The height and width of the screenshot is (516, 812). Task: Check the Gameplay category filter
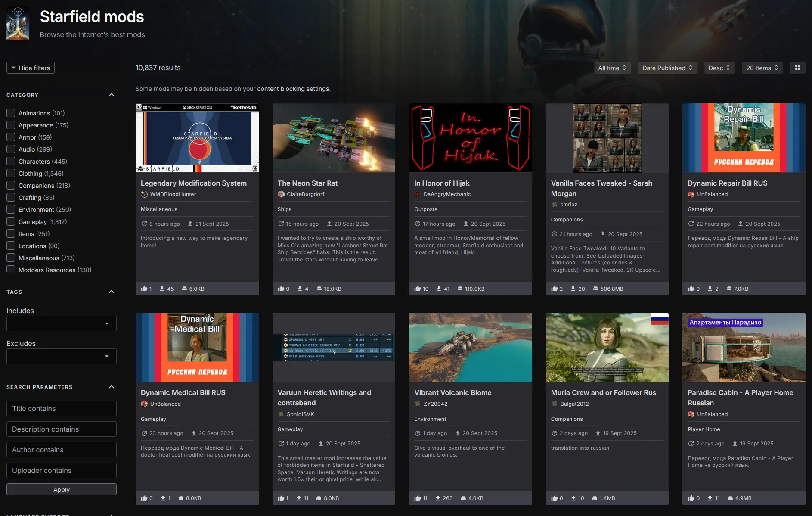point(11,222)
